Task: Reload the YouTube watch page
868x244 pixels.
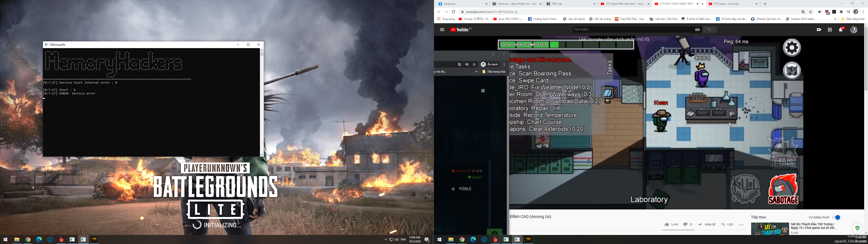Action: [x=453, y=12]
